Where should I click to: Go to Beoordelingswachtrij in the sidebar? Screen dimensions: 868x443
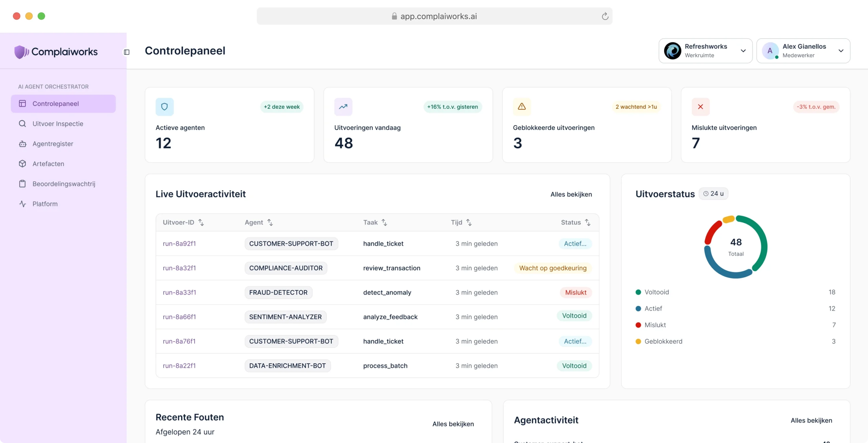(63, 184)
